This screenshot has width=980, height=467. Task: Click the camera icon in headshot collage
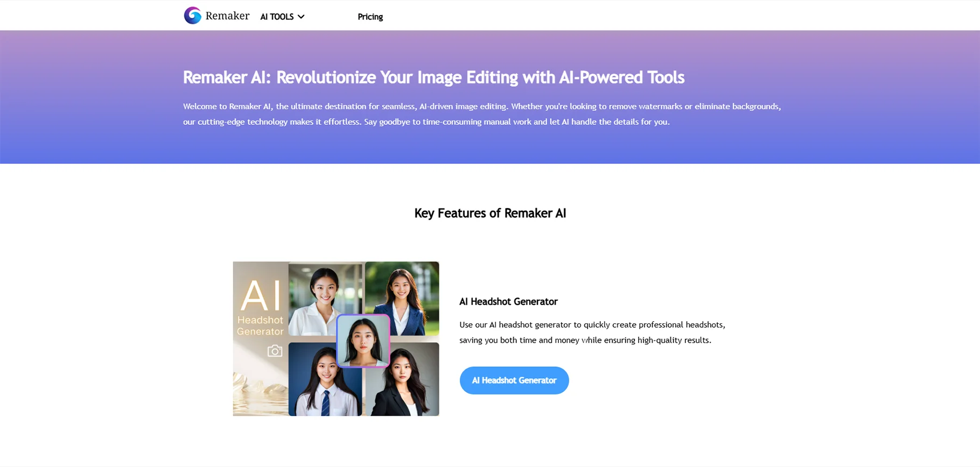click(x=275, y=351)
